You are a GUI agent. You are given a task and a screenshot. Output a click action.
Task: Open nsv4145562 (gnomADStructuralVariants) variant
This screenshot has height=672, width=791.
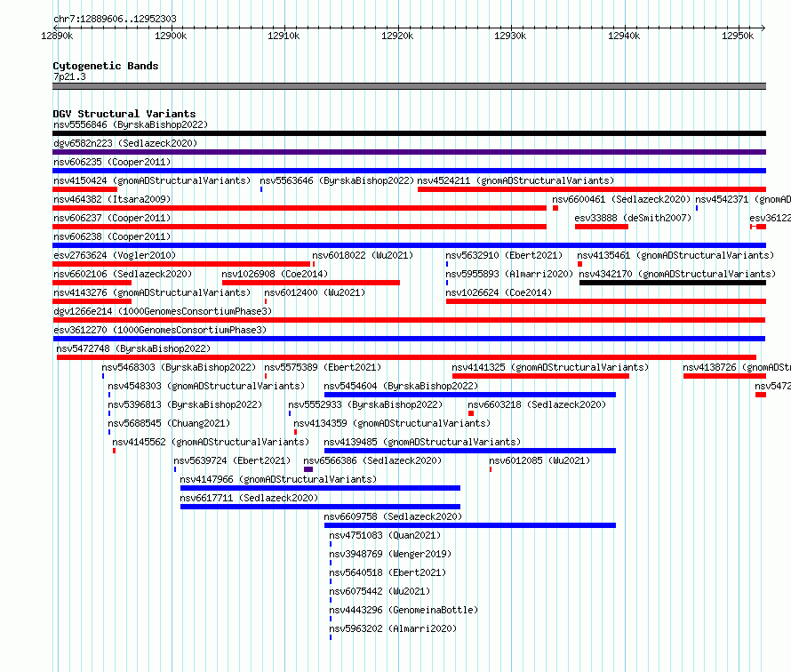211,442
